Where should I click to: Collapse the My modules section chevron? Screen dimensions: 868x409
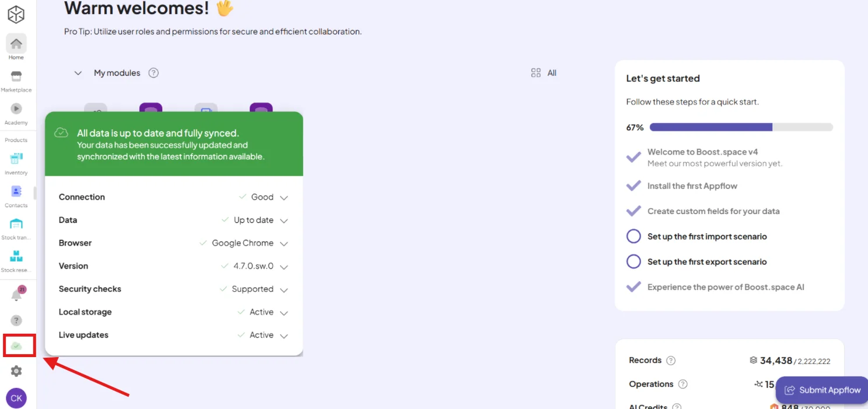tap(78, 74)
